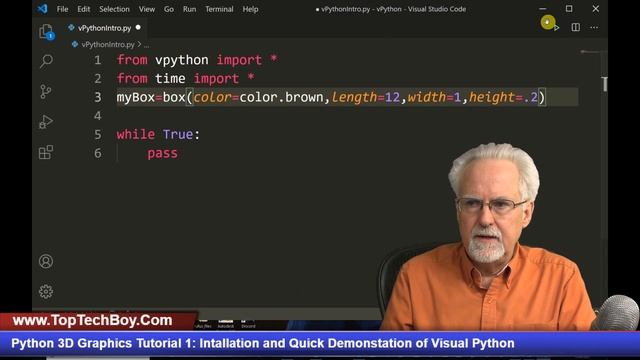Minimize the Visual Studio Code window
The height and width of the screenshot is (360, 640).
pos(542,9)
